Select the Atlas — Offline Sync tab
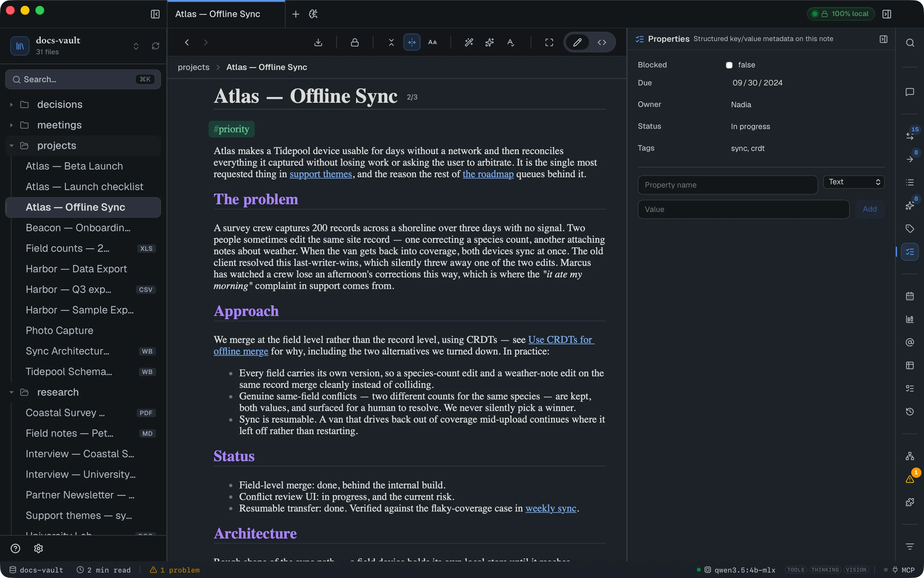The width and height of the screenshot is (924, 578). 226,14
